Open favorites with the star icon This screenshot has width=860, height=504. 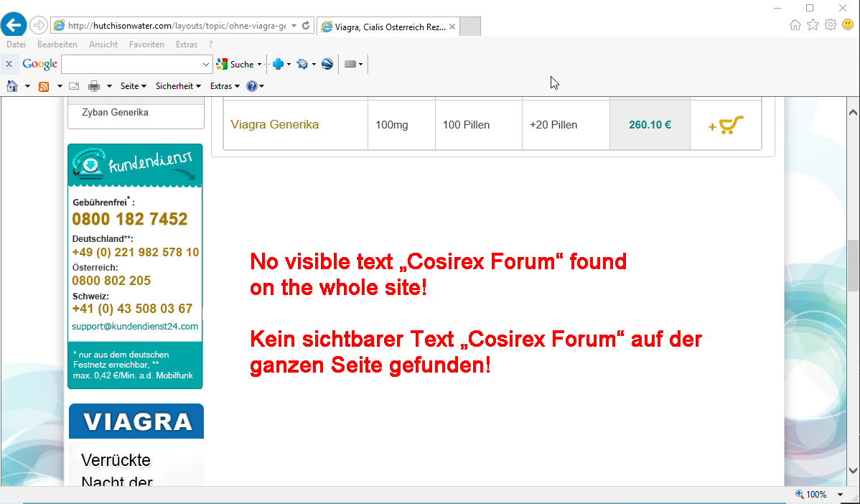point(813,25)
